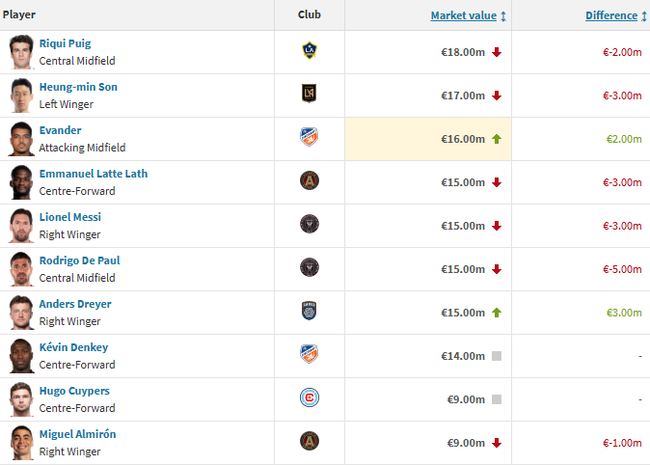Open Emmanuel Latte Lath's profile
Image resolution: width=650 pixels, height=465 pixels.
tap(93, 174)
